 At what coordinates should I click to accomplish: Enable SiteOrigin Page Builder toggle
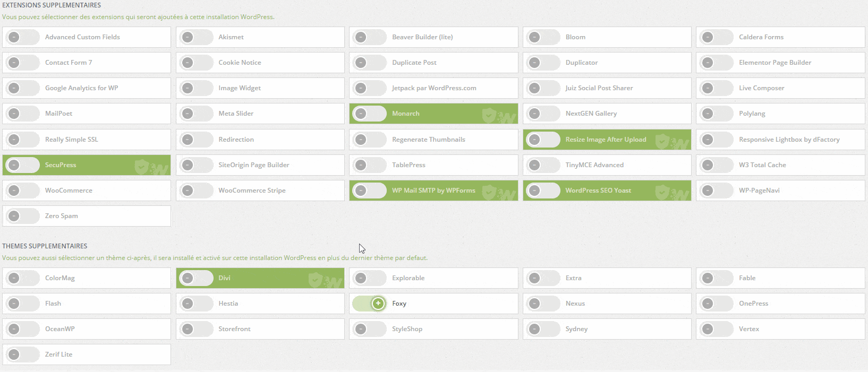(196, 165)
